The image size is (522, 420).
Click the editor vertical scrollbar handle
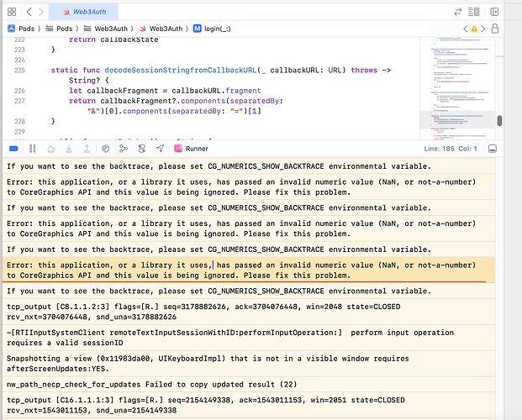click(x=499, y=121)
